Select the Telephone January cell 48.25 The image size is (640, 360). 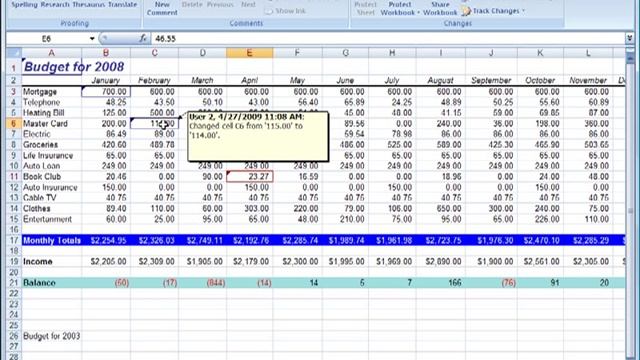click(106, 102)
